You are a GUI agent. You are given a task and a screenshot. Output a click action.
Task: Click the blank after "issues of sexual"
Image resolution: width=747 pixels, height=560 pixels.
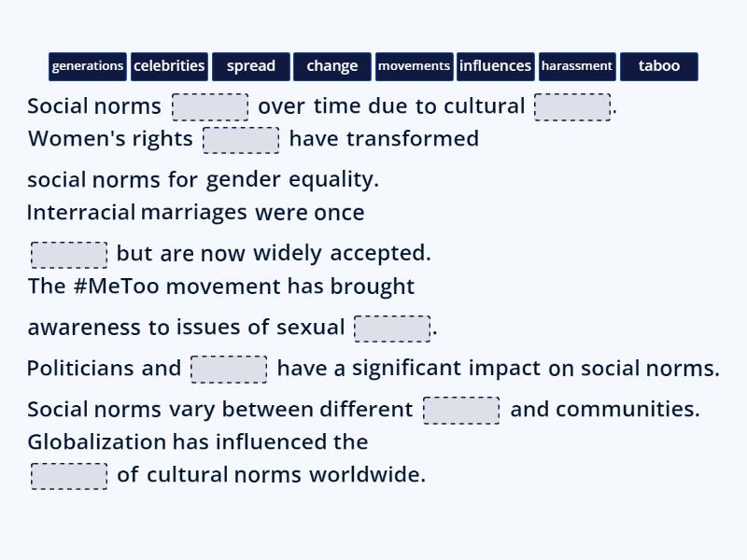[393, 329]
